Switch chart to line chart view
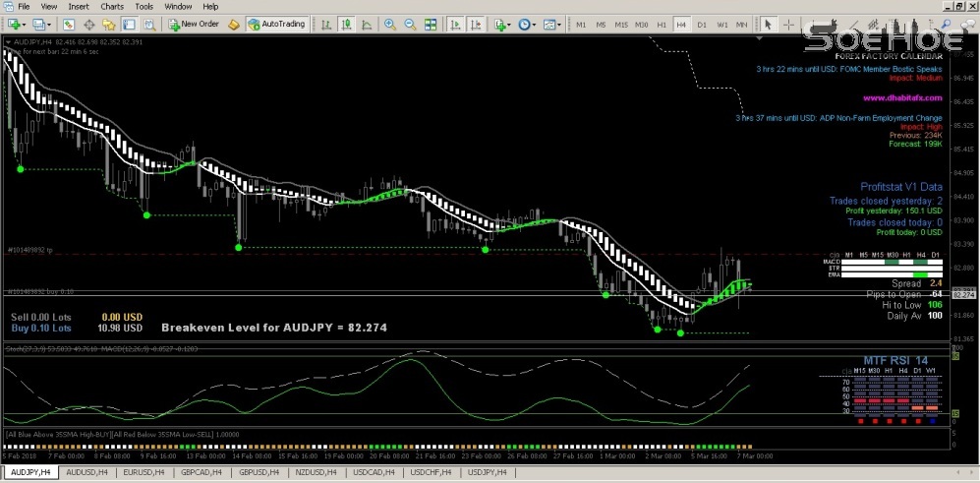980x483 pixels. [x=366, y=24]
